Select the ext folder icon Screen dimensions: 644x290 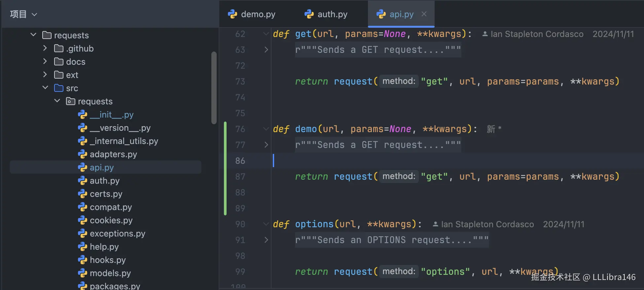pos(59,75)
